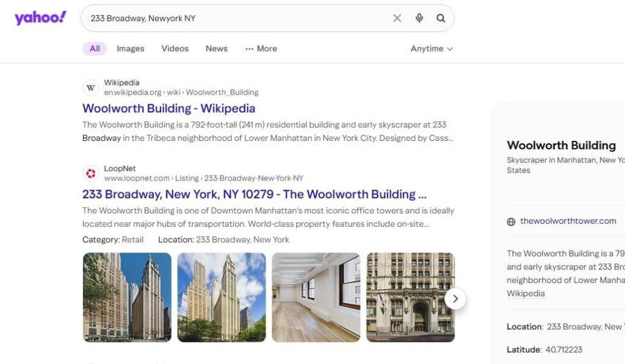The image size is (625, 364).
Task: Open the Anytime time filter dropdown
Action: (x=432, y=49)
